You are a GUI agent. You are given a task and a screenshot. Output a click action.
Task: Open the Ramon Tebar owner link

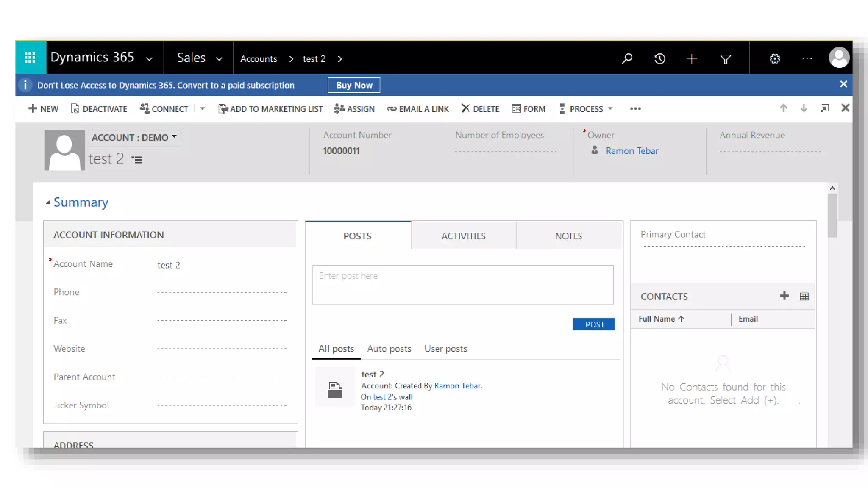pyautogui.click(x=632, y=151)
